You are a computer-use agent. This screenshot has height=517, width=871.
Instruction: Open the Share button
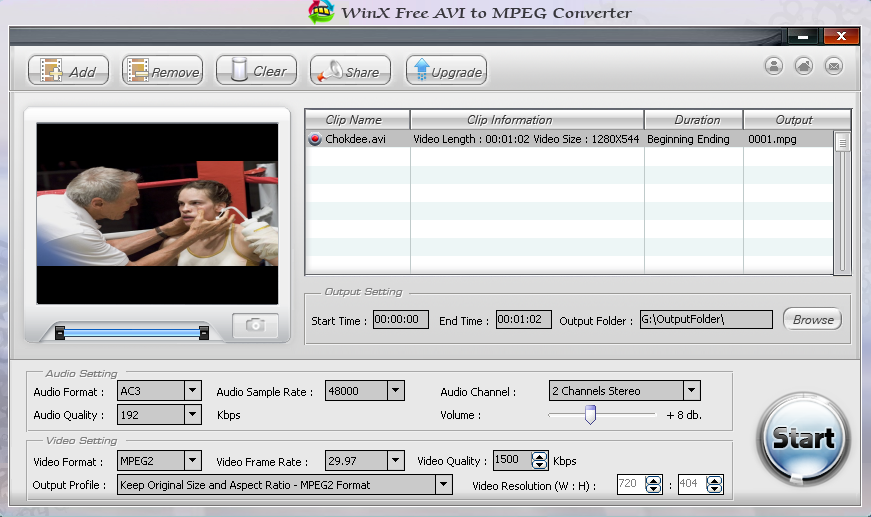click(x=350, y=71)
